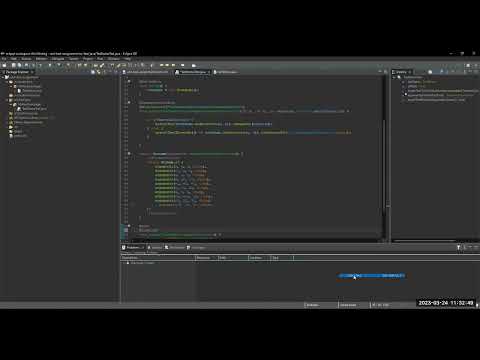The height and width of the screenshot is (360, 480).
Task: Sort by the Description column header
Action: (x=158, y=258)
